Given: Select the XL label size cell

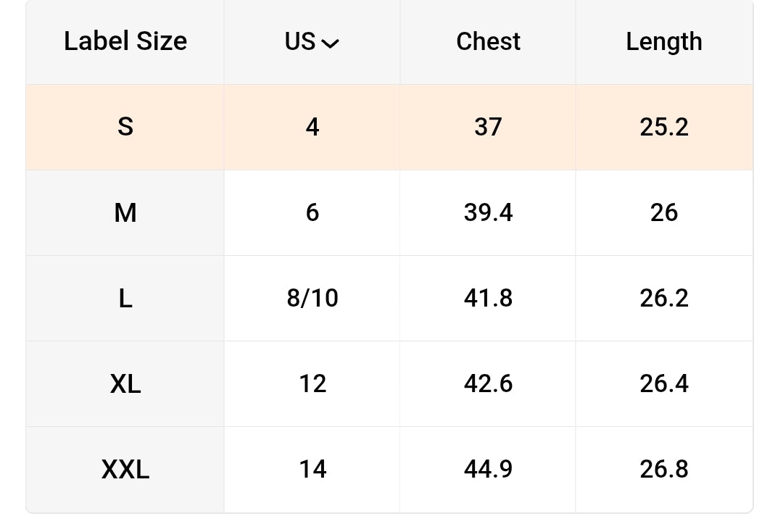Looking at the screenshot, I should (125, 384).
